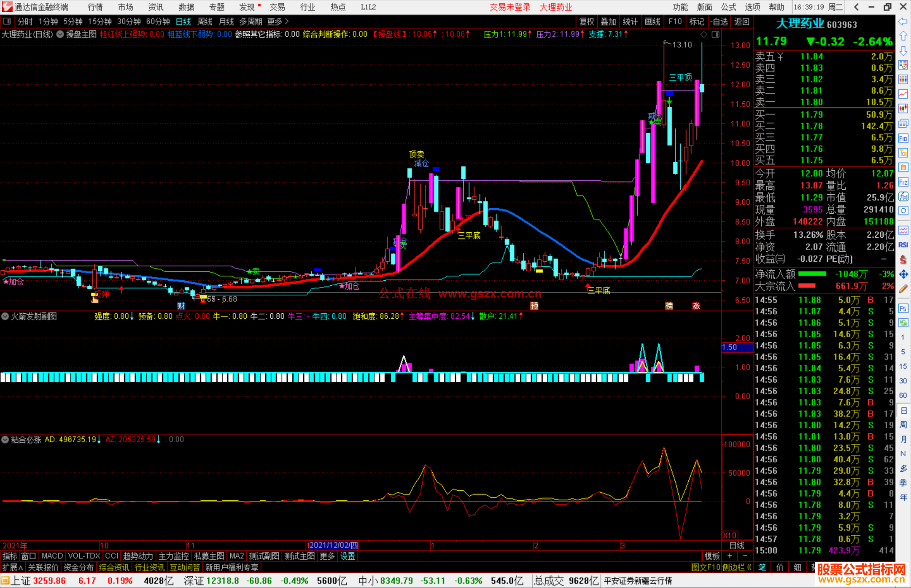Open 火箭发射副图 indicator dropdown circle
This screenshot has height=588, width=911.
click(x=5, y=316)
